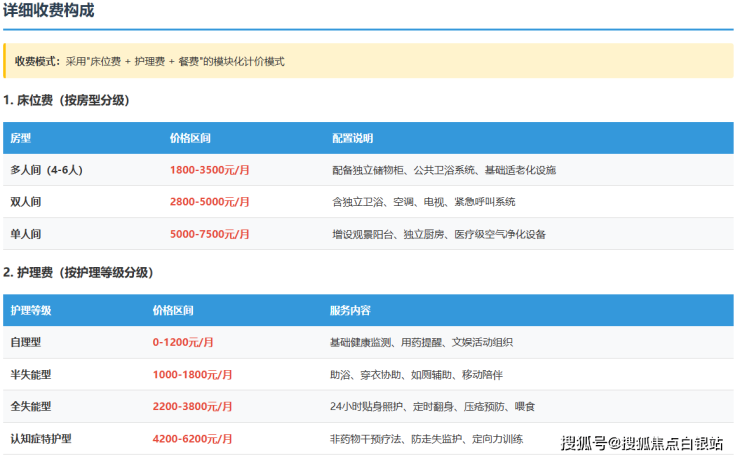The height and width of the screenshot is (459, 740).
Task: Click the 房型 column header
Action: [20, 138]
